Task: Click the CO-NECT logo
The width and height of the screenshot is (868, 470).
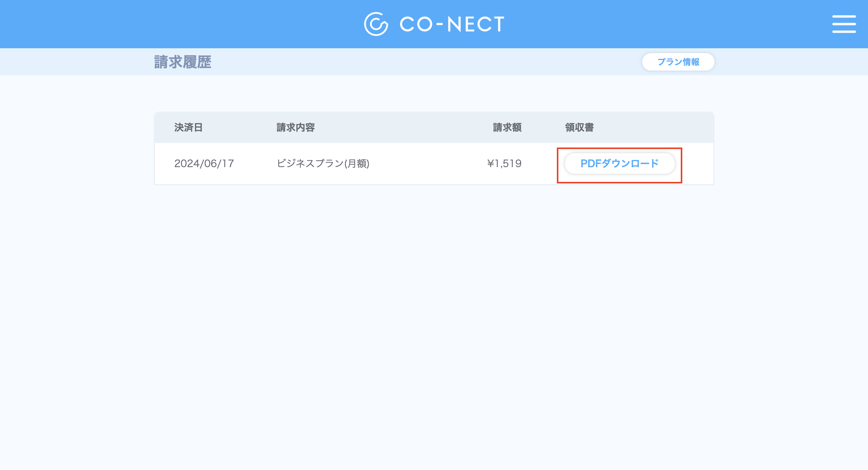Action: (434, 24)
